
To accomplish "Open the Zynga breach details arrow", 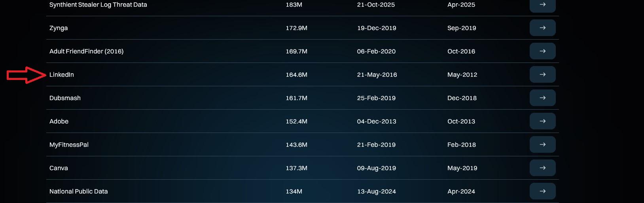I will [x=542, y=28].
